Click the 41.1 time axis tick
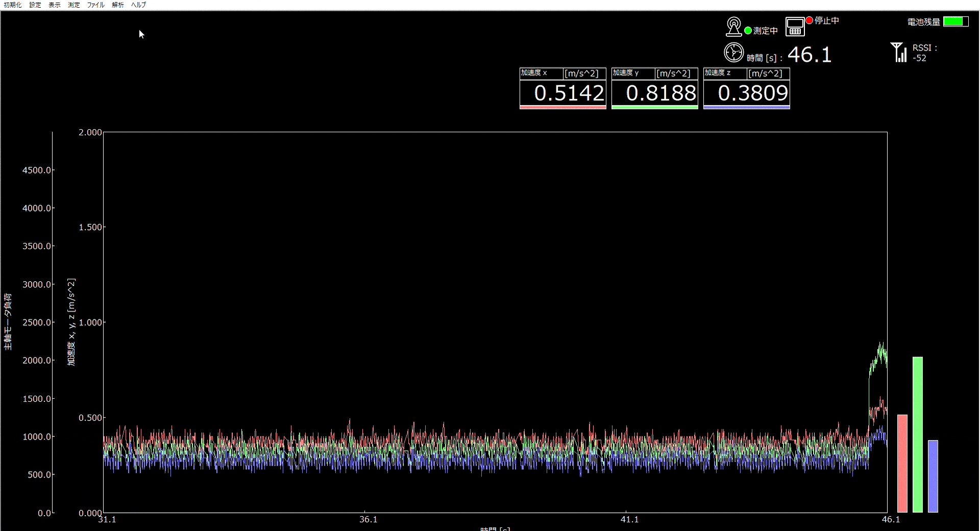Screen dimensions: 980x531 click(x=629, y=519)
